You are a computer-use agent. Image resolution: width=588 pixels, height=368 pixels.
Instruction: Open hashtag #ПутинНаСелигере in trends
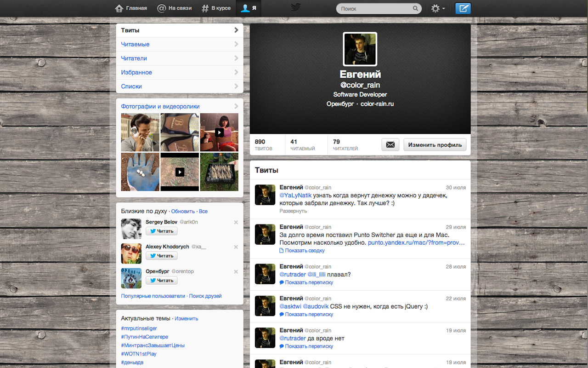144,337
